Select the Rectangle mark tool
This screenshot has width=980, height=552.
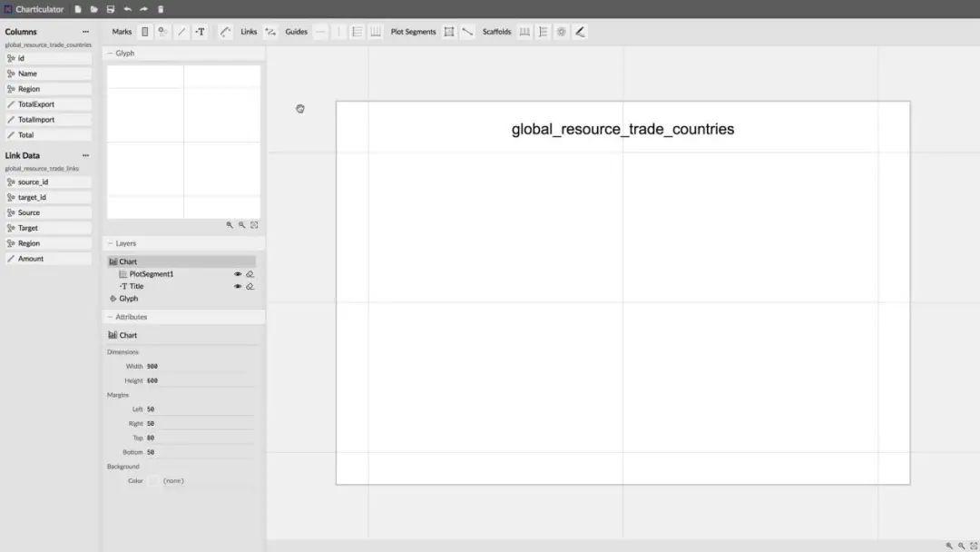pos(145,32)
